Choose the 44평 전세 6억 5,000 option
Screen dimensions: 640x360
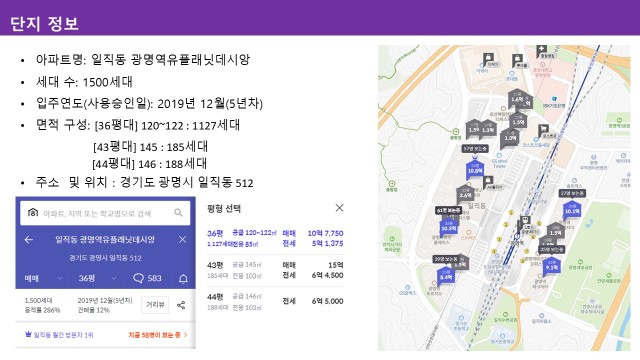tap(275, 302)
